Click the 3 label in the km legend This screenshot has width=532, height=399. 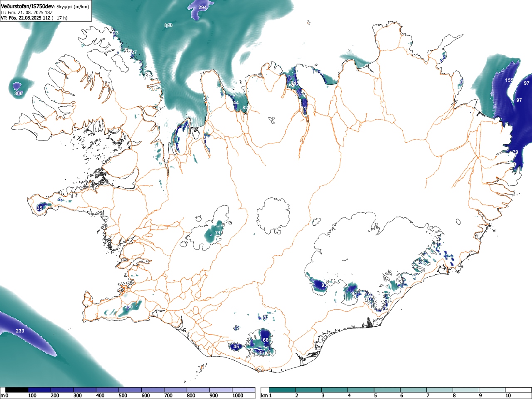pos(323,396)
